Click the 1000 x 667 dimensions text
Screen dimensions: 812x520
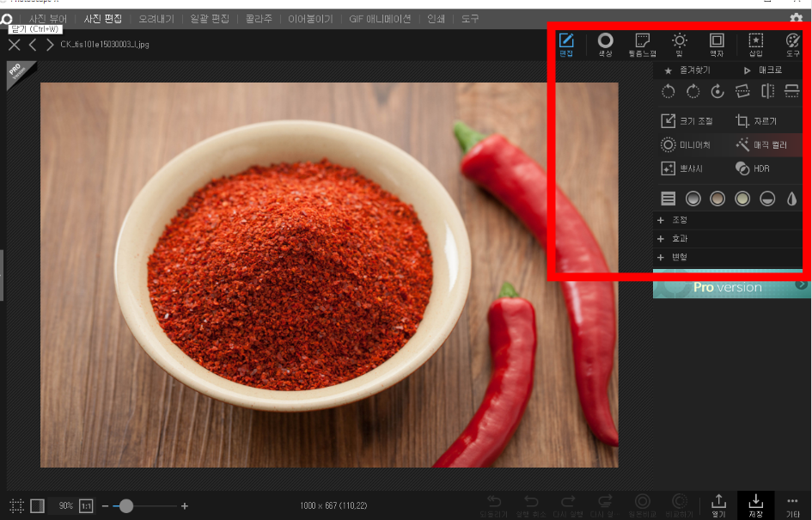click(333, 506)
